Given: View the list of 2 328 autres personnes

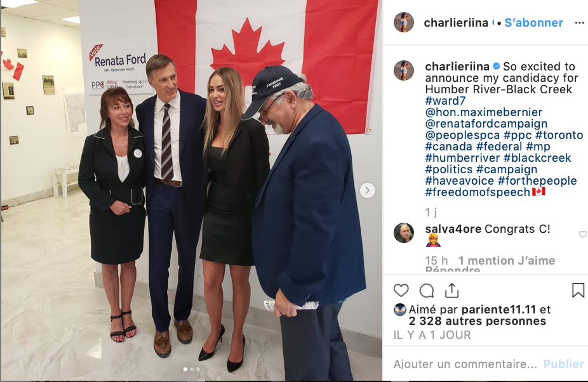Looking at the screenshot, I should pyautogui.click(x=478, y=321).
